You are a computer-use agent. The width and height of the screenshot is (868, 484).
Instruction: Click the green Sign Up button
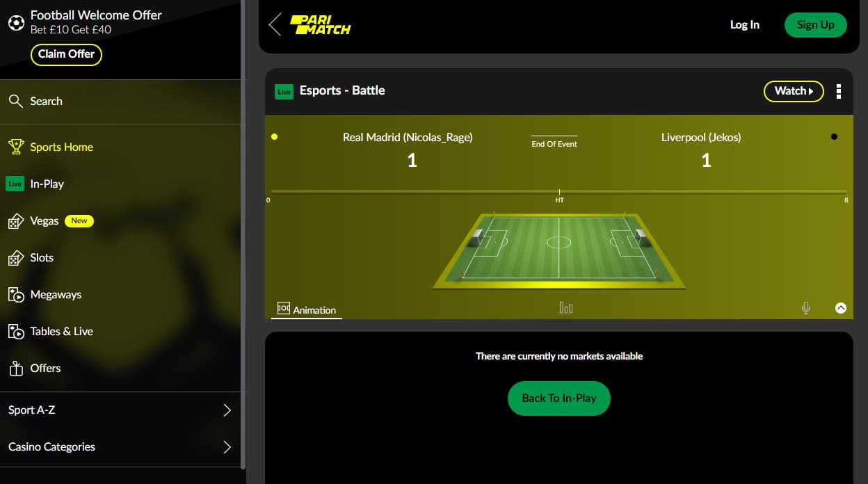pyautogui.click(x=816, y=25)
